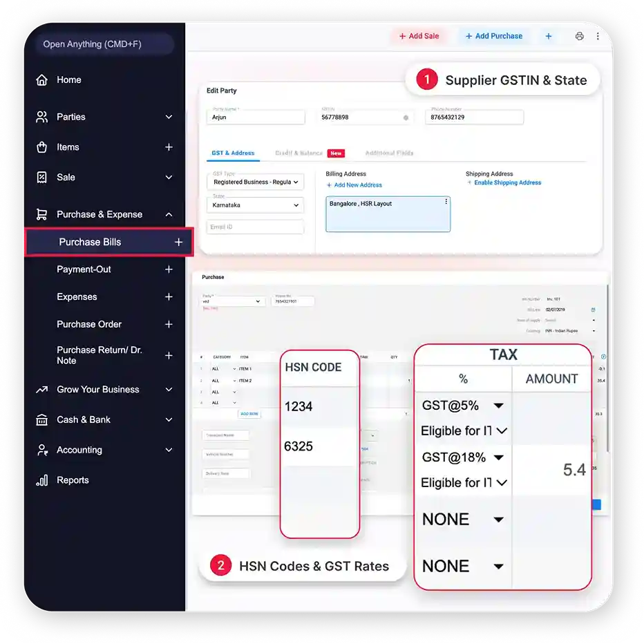Click the Bangalore, HSR Layout billing address box
644x644 pixels.
click(x=388, y=214)
